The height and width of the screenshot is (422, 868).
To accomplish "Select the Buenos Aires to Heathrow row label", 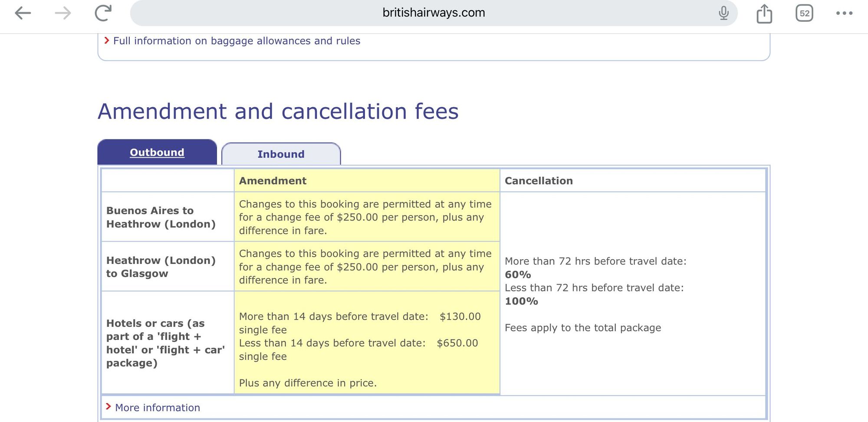I will 161,217.
